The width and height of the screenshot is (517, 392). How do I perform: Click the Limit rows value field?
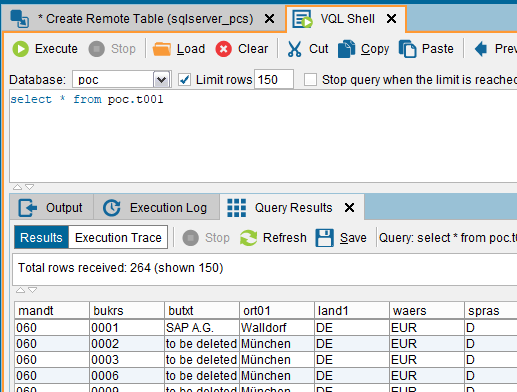point(274,80)
